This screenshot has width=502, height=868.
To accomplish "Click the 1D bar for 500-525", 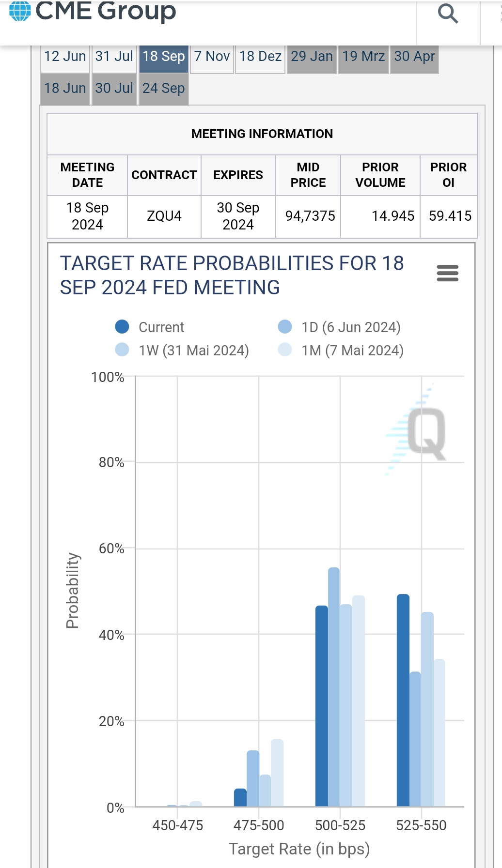I will coord(334,686).
